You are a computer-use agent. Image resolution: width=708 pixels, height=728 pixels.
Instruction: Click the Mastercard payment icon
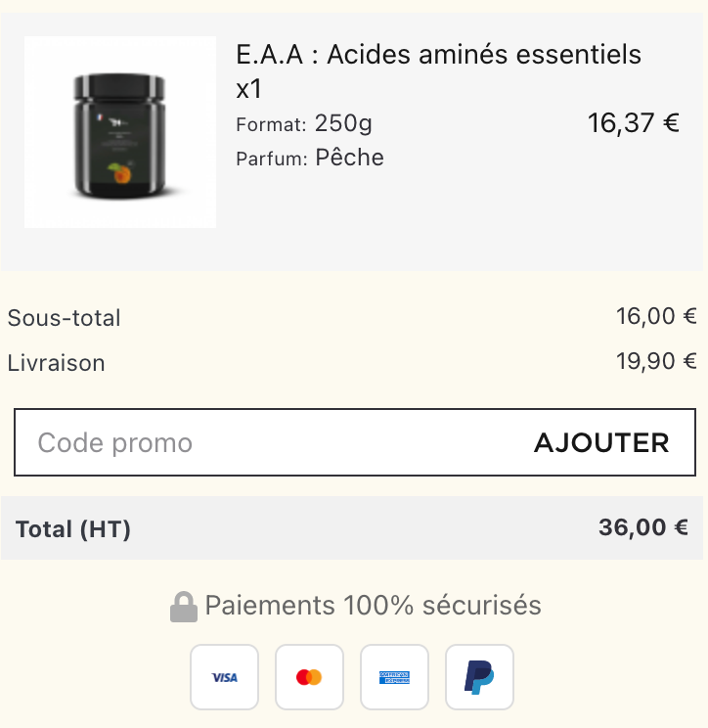pos(309,677)
